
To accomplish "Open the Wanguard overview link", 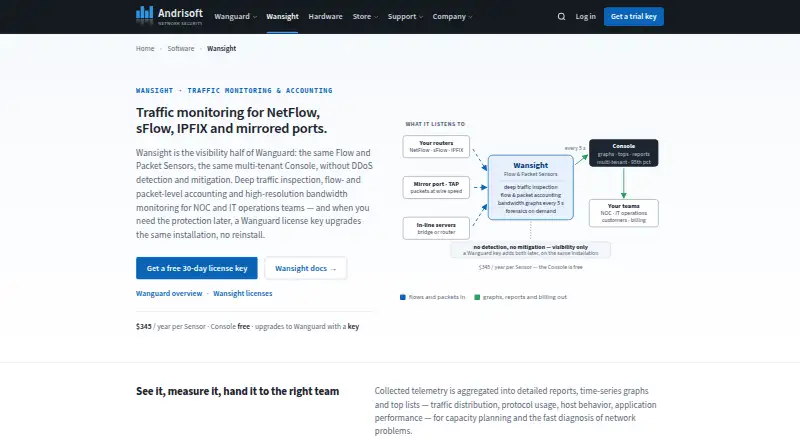I will pos(169,294).
